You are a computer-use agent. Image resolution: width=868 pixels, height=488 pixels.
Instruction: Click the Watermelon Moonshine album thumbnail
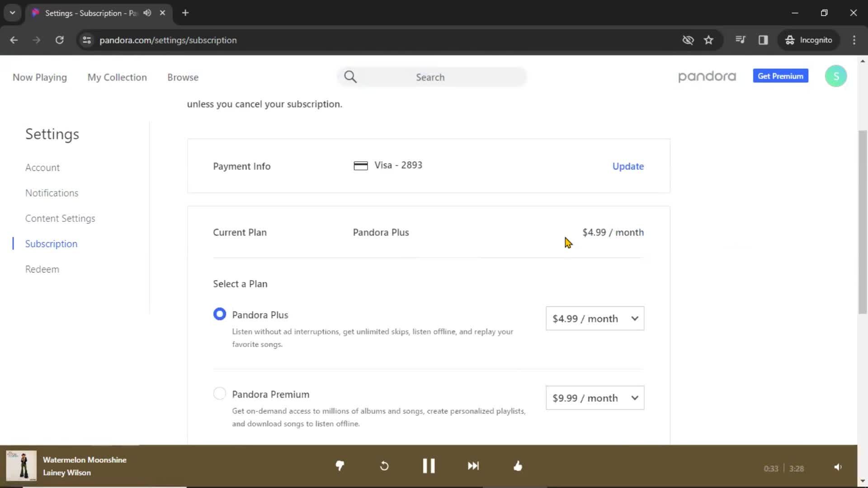pyautogui.click(x=21, y=466)
